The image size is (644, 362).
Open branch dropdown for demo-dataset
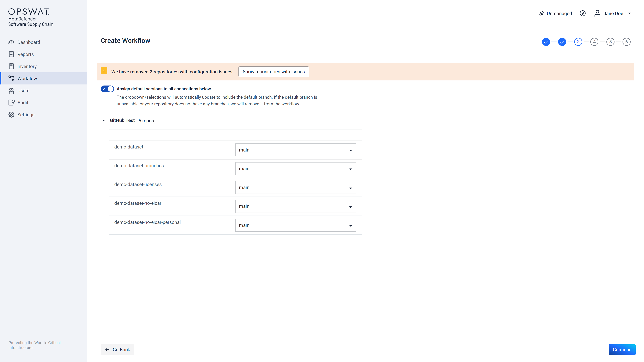click(x=296, y=150)
